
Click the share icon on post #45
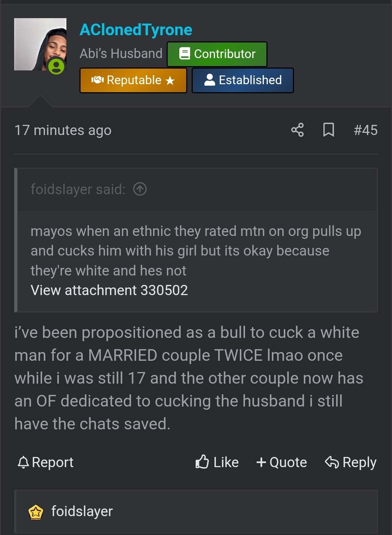point(297,130)
